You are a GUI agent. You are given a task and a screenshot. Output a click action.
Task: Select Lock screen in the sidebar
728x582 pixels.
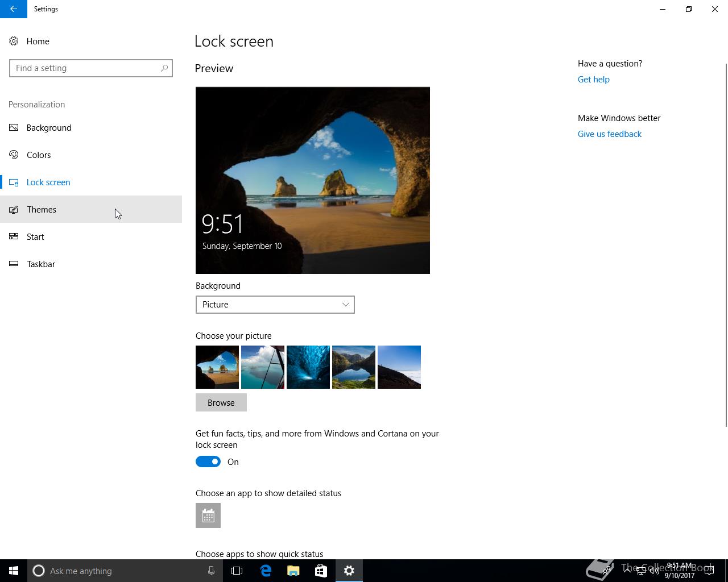[x=91, y=182]
